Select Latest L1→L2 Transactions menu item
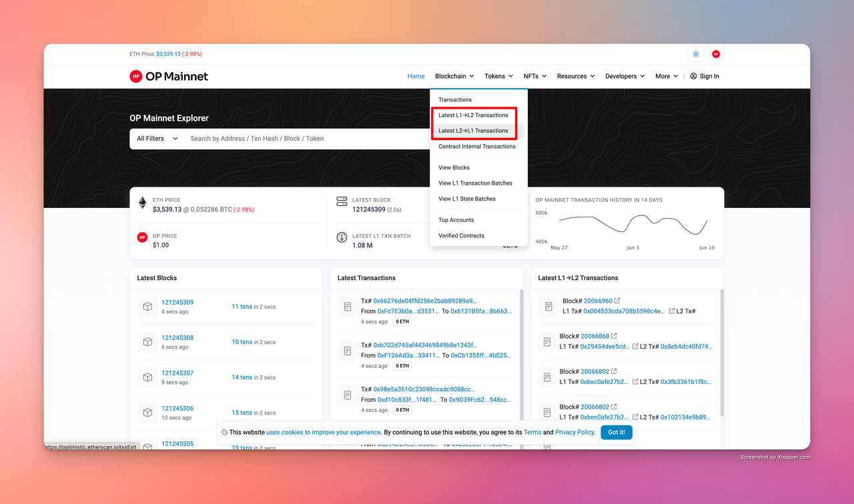This screenshot has height=504, width=854. 473,115
